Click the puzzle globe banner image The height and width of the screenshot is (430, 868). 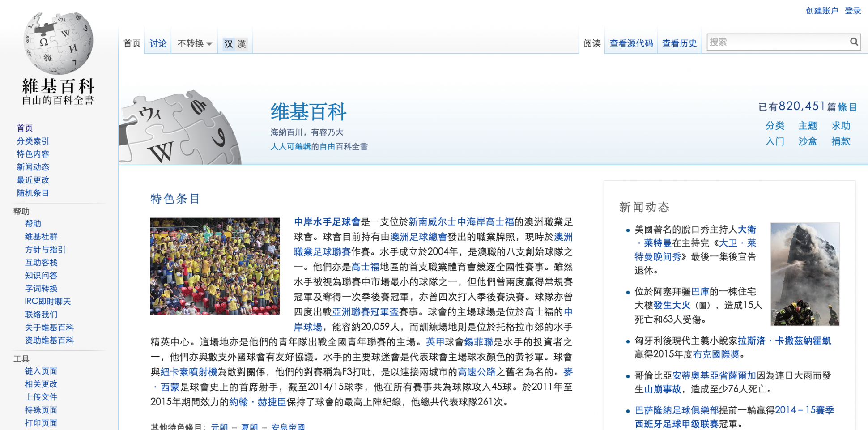(181, 128)
